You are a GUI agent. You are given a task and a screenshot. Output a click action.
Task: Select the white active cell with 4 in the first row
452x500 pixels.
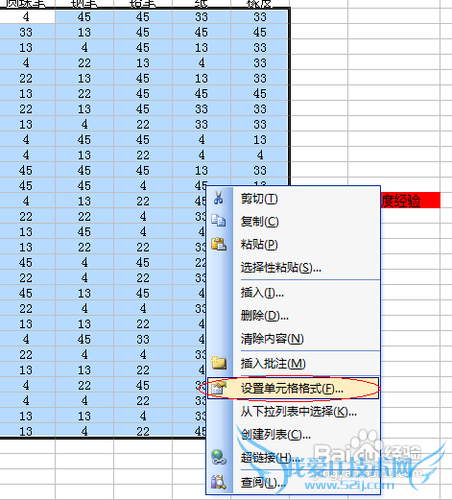tap(27, 17)
